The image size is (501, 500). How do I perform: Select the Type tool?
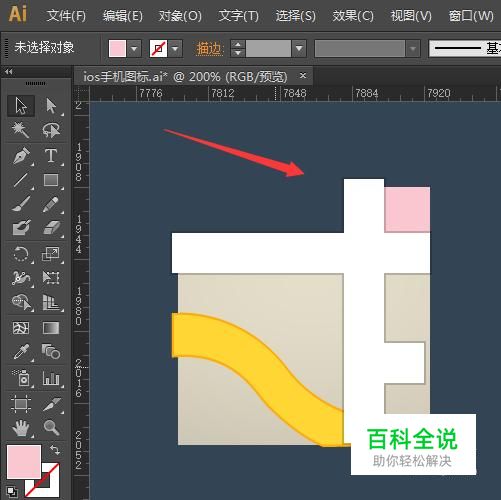pos(51,156)
